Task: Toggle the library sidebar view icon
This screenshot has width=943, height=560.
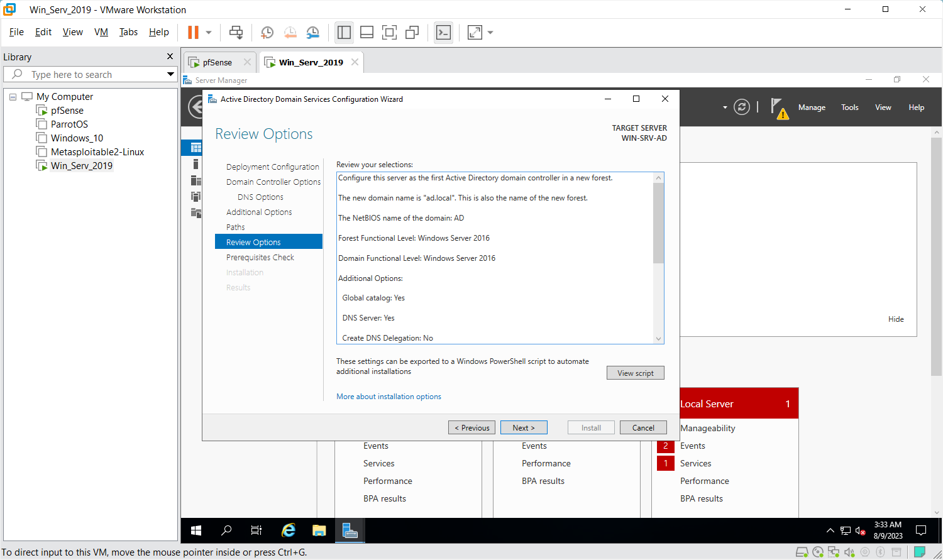Action: [344, 33]
